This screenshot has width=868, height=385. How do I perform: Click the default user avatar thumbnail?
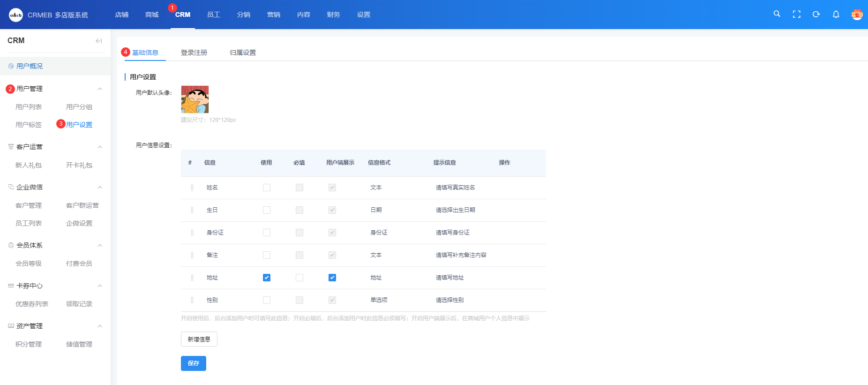195,99
